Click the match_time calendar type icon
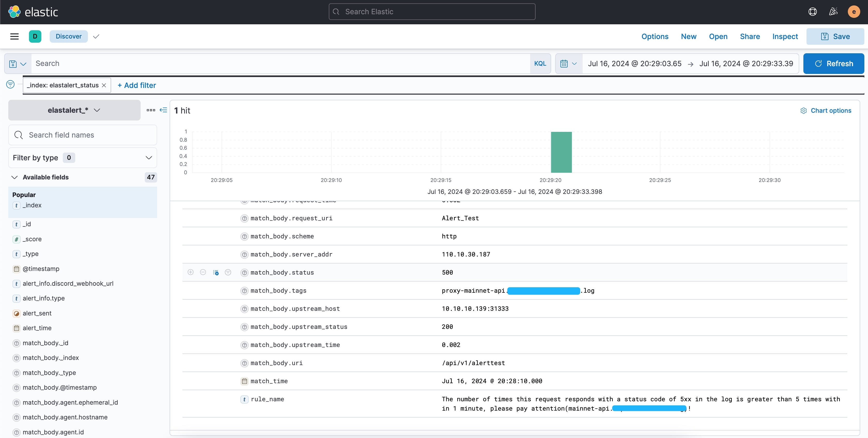 (x=244, y=381)
